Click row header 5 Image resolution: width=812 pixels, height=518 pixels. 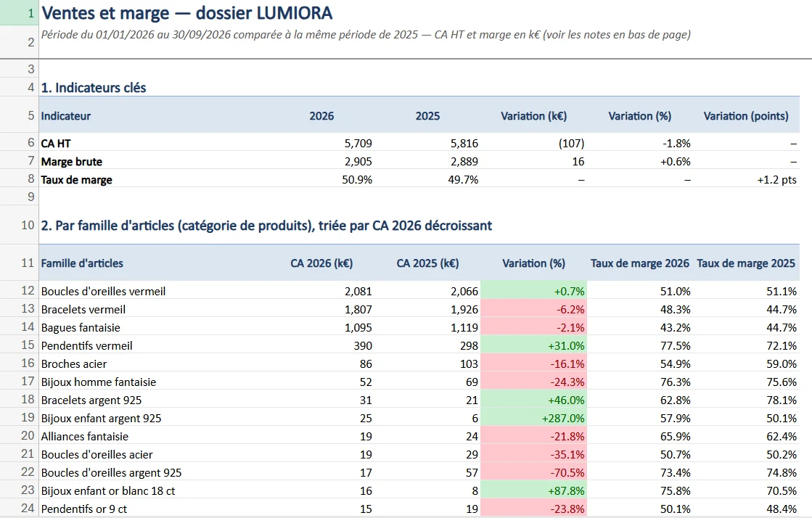[x=19, y=115]
